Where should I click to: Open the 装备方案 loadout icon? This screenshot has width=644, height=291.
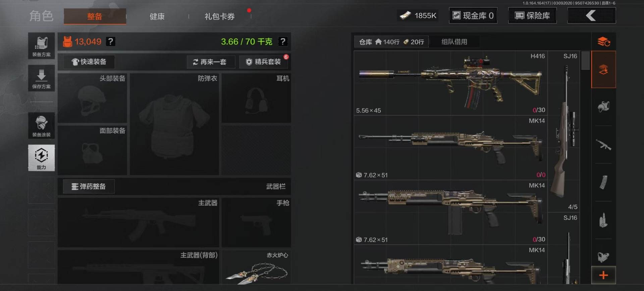(x=41, y=46)
